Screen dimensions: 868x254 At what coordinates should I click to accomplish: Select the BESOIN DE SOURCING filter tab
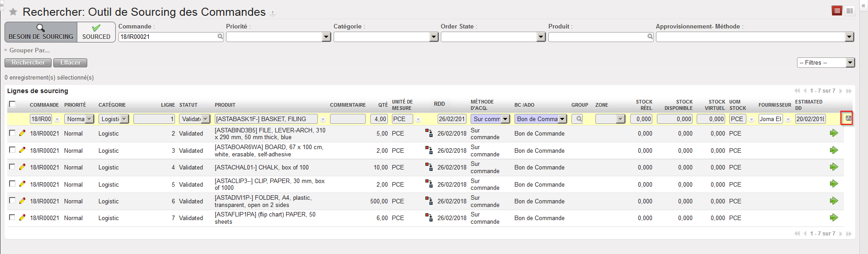(41, 32)
